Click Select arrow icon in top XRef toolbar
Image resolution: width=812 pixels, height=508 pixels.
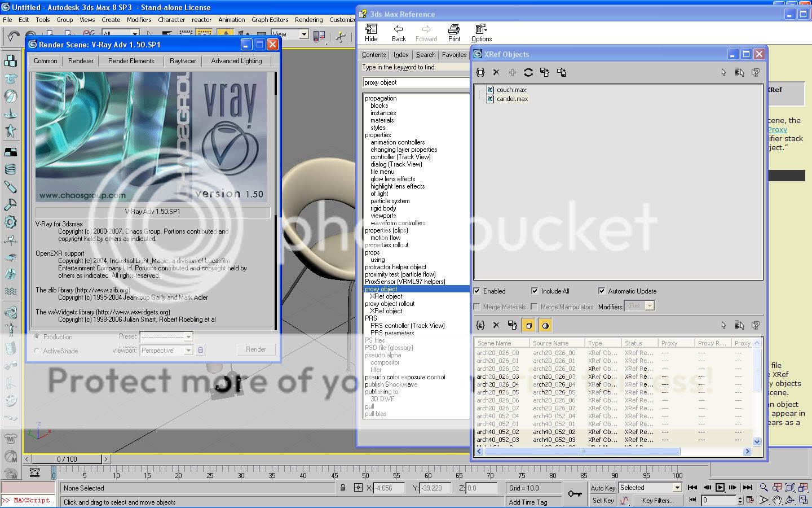pyautogui.click(x=723, y=72)
